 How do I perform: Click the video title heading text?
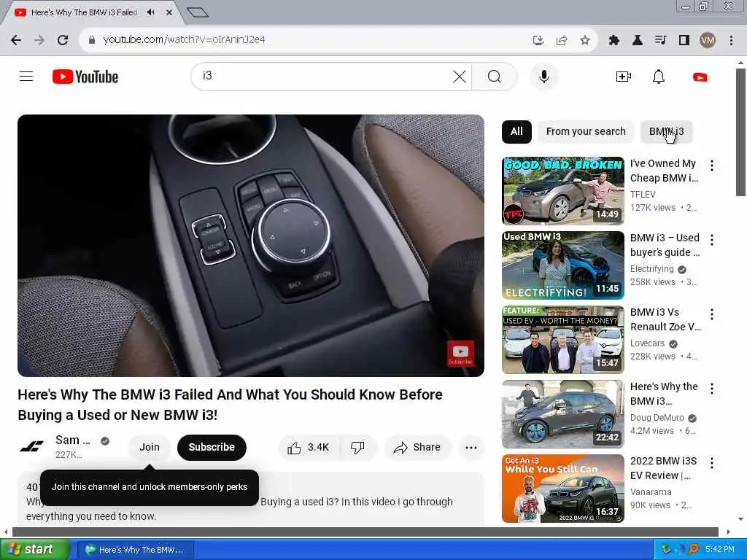coord(230,405)
